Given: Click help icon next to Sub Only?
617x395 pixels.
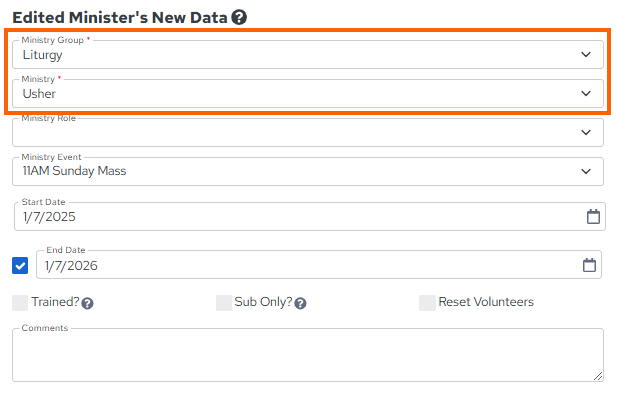Looking at the screenshot, I should pyautogui.click(x=300, y=303).
